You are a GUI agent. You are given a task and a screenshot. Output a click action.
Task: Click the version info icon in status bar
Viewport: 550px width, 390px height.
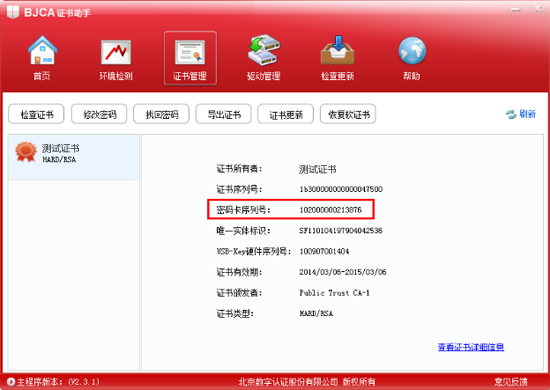tap(11, 382)
